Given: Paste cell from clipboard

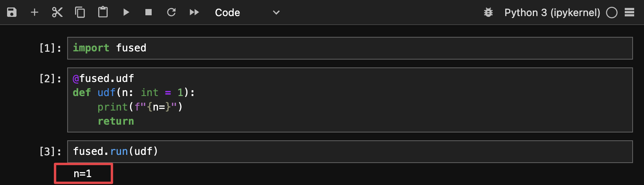Looking at the screenshot, I should pos(103,13).
